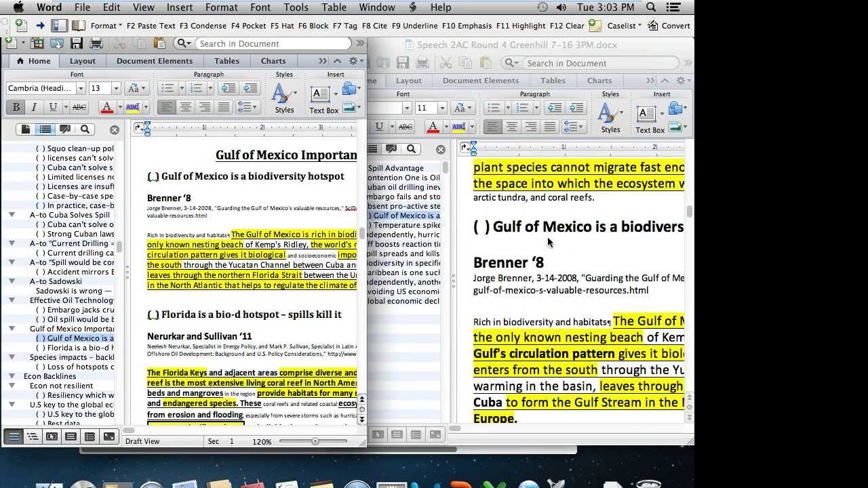868x488 pixels.
Task: Click Convert button in debate toolbar
Action: [669, 26]
